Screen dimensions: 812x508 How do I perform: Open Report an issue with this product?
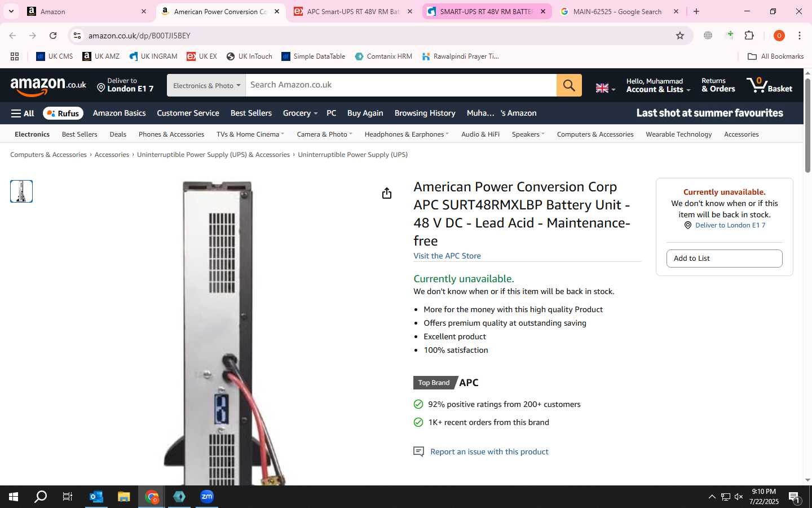point(489,452)
